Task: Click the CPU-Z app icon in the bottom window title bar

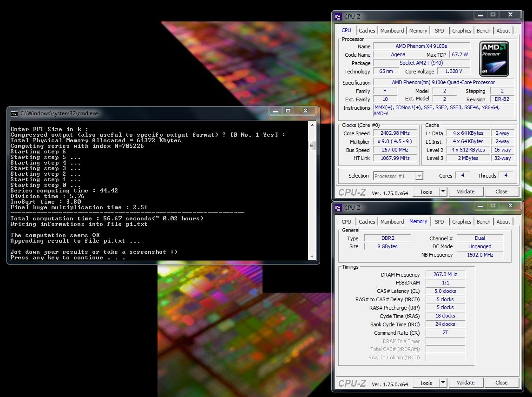Action: pyautogui.click(x=338, y=207)
